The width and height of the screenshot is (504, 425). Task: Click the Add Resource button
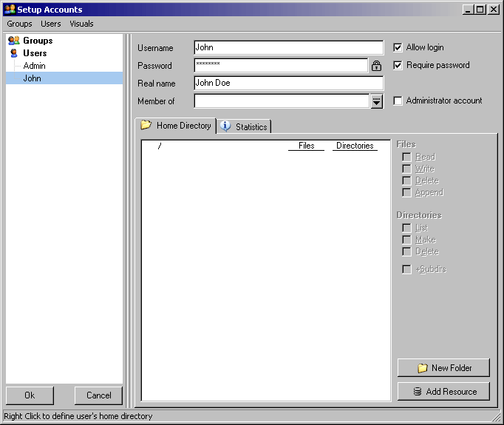[x=443, y=391]
